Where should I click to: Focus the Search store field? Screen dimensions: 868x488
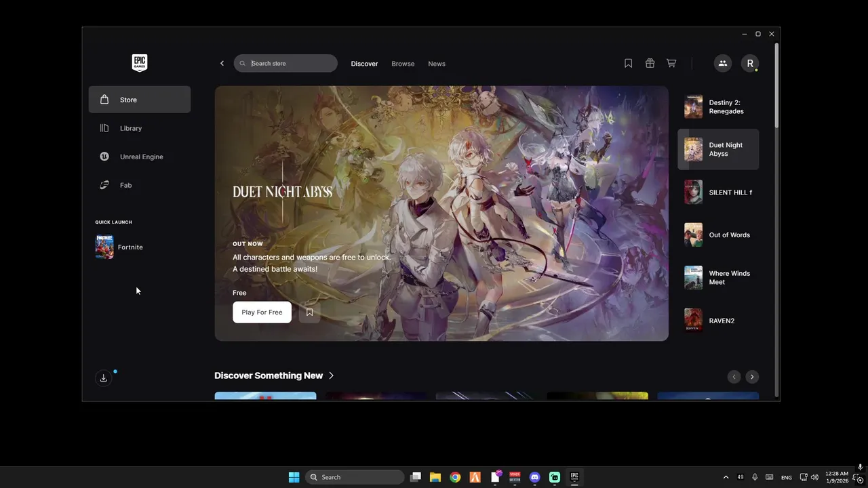pyautogui.click(x=285, y=63)
